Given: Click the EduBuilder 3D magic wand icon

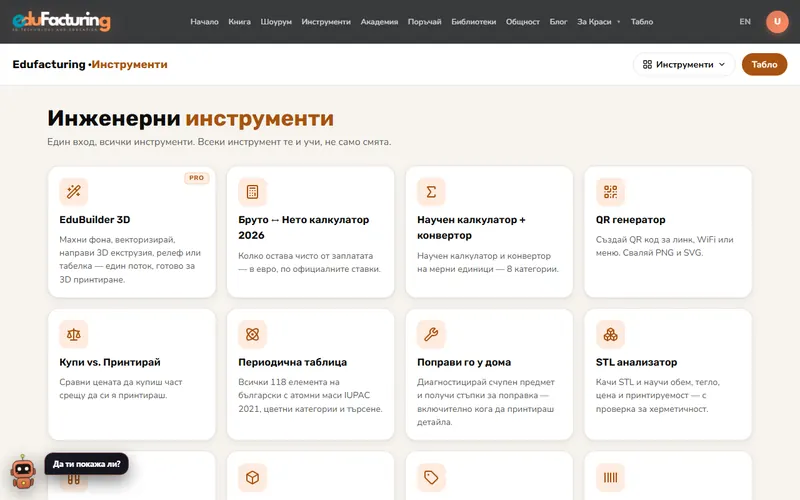Looking at the screenshot, I should [x=73, y=192].
